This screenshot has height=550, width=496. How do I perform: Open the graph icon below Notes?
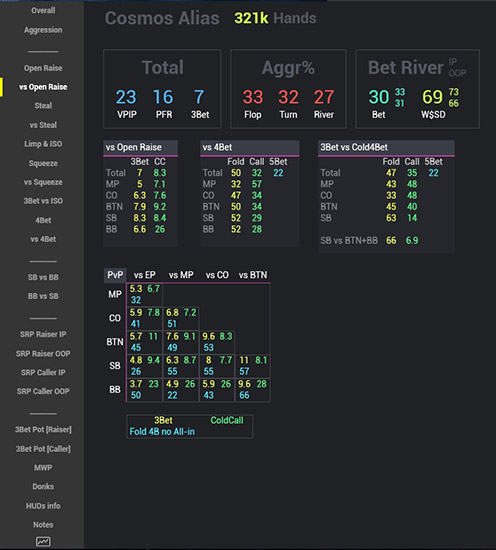coord(43,542)
